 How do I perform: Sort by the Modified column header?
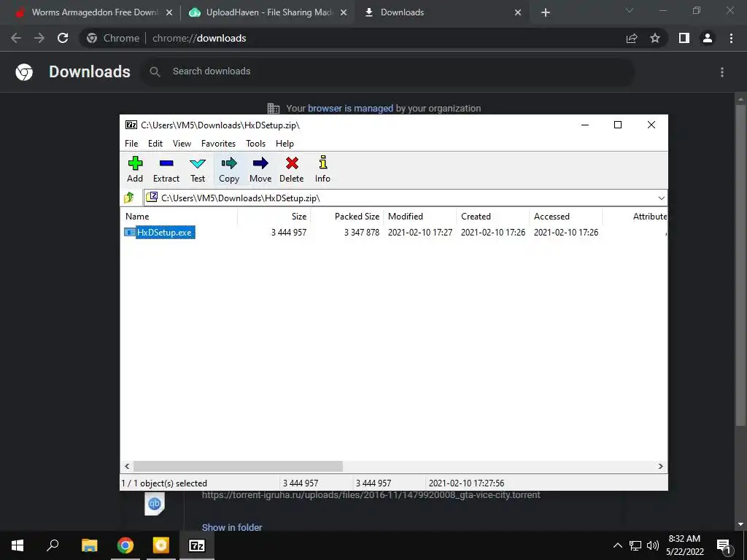(420, 216)
